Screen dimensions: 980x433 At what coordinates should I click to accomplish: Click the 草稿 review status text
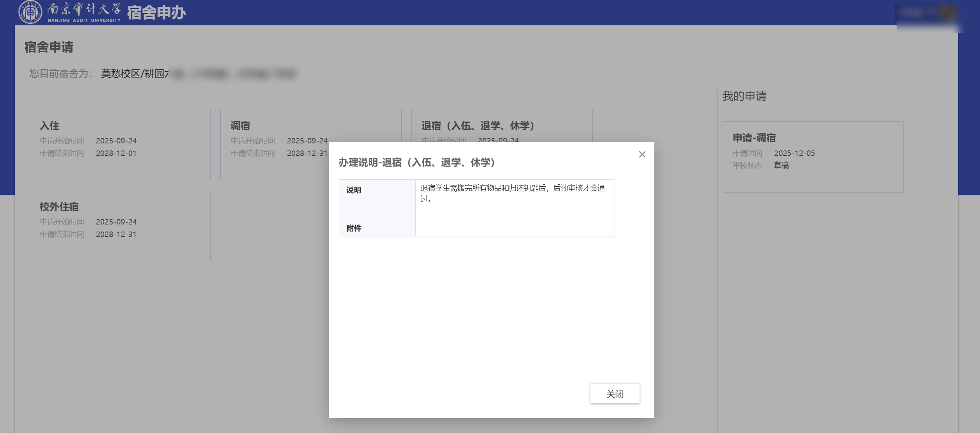[781, 165]
